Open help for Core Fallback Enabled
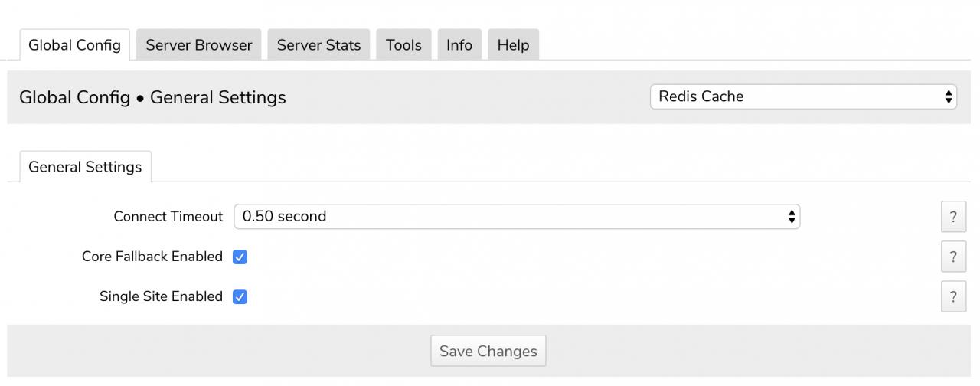The width and height of the screenshot is (980, 386). (x=953, y=257)
